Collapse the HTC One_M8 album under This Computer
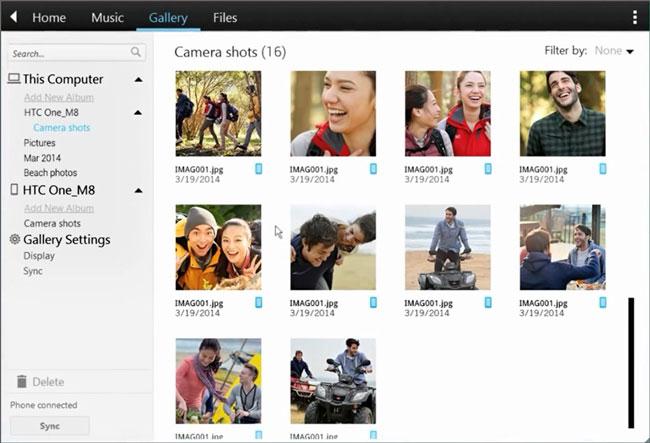 [138, 112]
